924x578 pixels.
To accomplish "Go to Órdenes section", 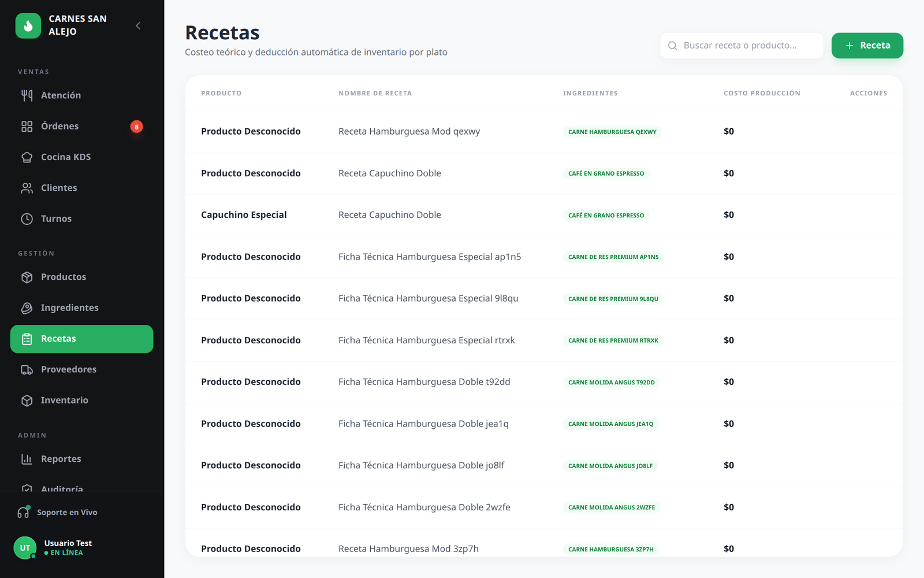I will pos(81,126).
